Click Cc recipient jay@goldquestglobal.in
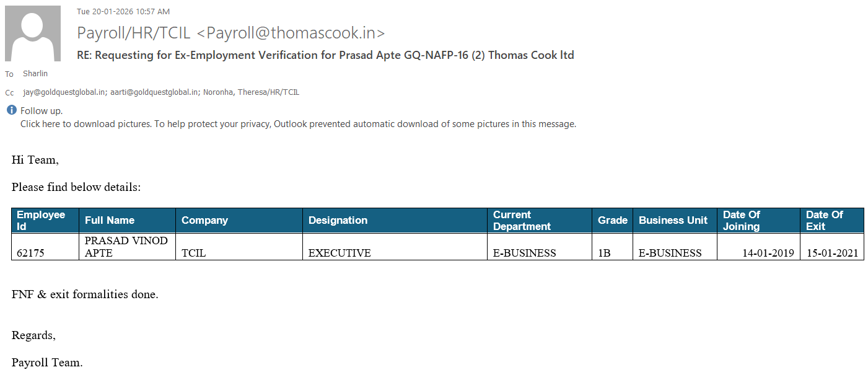 click(x=64, y=92)
